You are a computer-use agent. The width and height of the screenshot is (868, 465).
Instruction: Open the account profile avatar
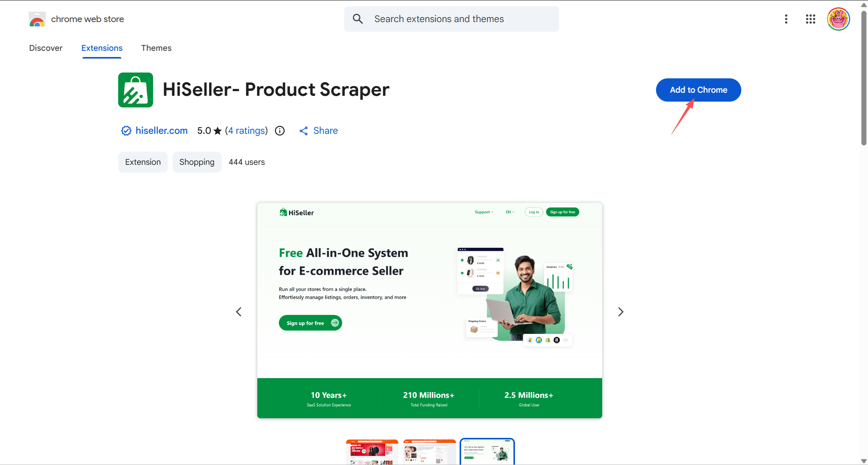[x=839, y=19]
